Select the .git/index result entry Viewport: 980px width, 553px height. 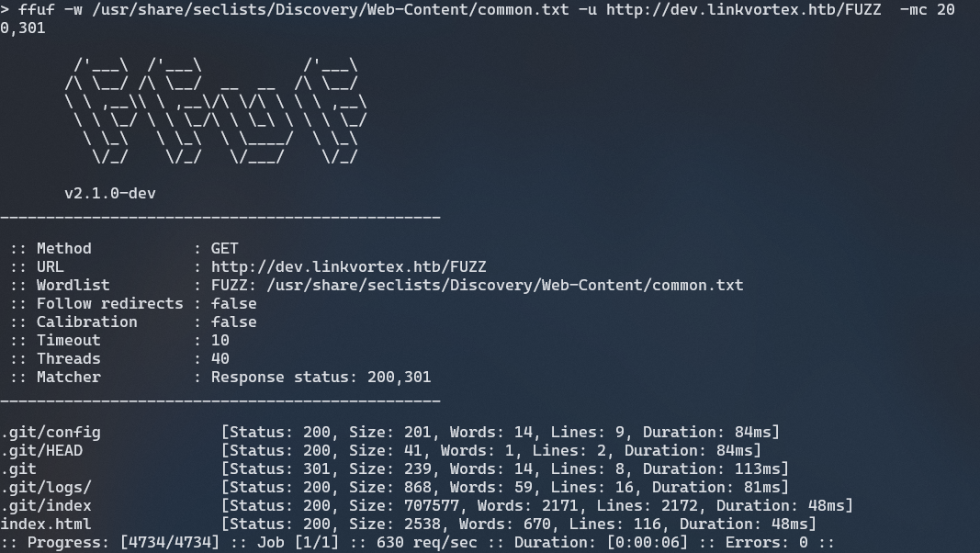(46, 506)
